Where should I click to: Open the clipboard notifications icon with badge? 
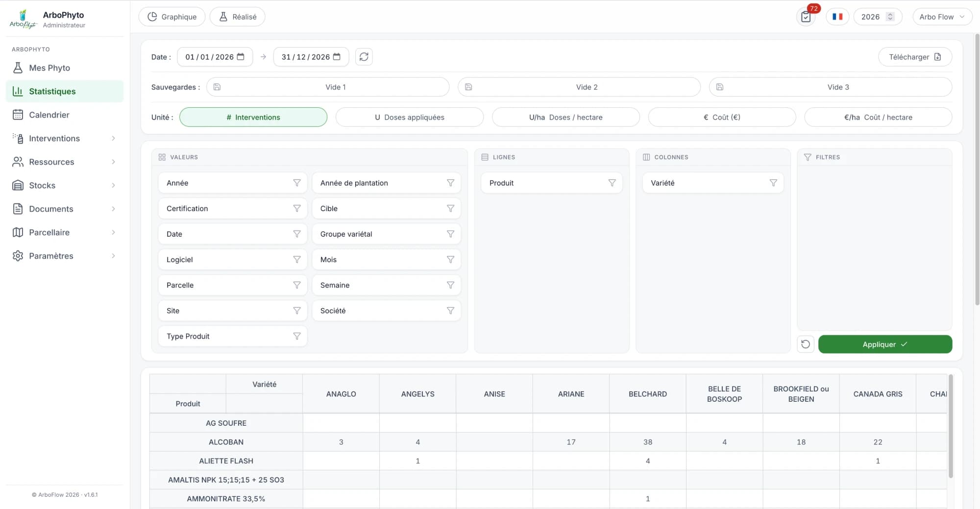pos(806,17)
